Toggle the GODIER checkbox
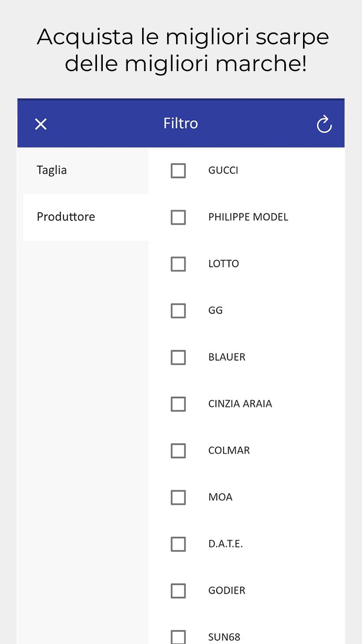This screenshot has height=644, width=362. (x=178, y=590)
